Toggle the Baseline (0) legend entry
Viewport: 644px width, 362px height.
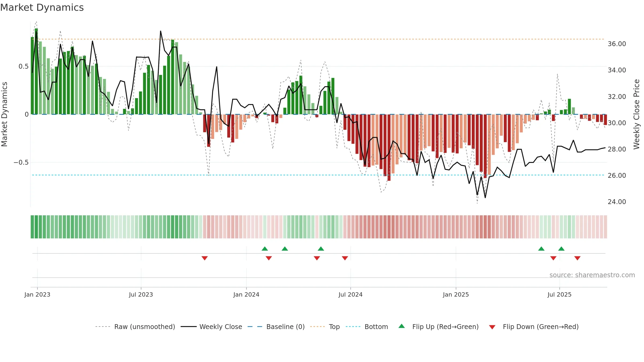(x=276, y=327)
